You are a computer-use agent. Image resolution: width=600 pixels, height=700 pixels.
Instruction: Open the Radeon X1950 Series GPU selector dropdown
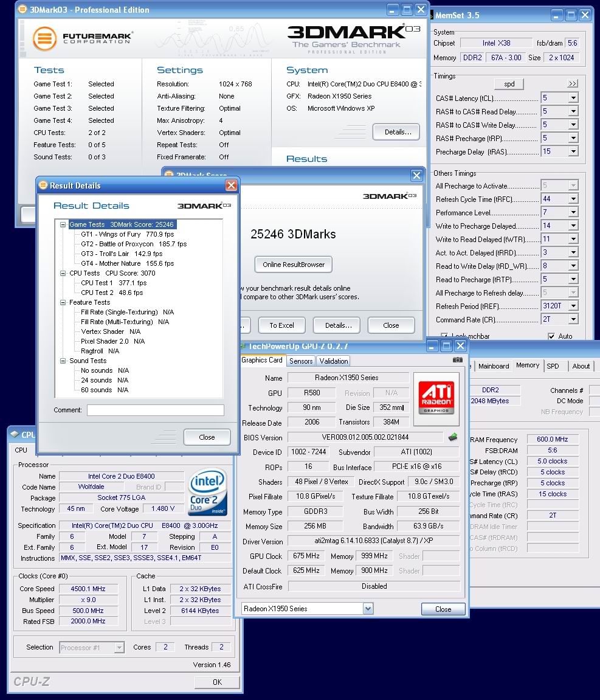(x=368, y=609)
